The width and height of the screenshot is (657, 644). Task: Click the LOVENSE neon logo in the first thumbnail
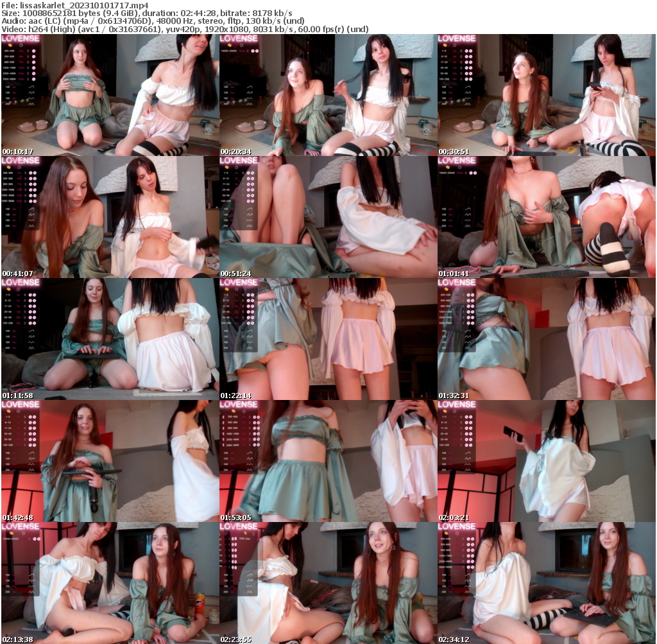[x=20, y=38]
